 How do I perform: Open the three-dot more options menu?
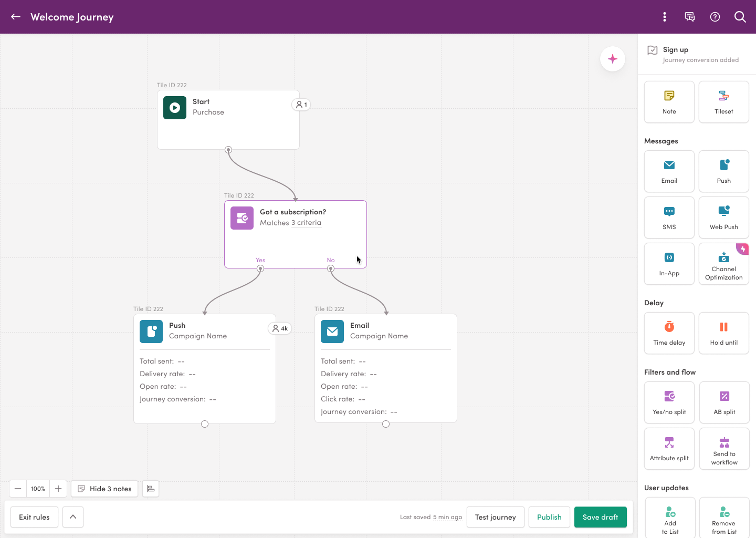coord(665,17)
